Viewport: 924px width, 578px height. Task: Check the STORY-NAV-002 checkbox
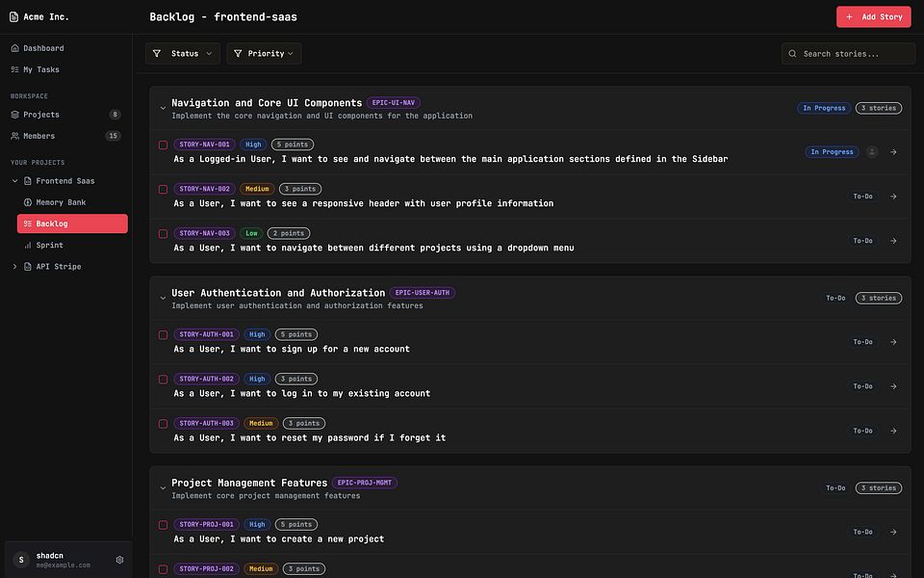pyautogui.click(x=164, y=190)
